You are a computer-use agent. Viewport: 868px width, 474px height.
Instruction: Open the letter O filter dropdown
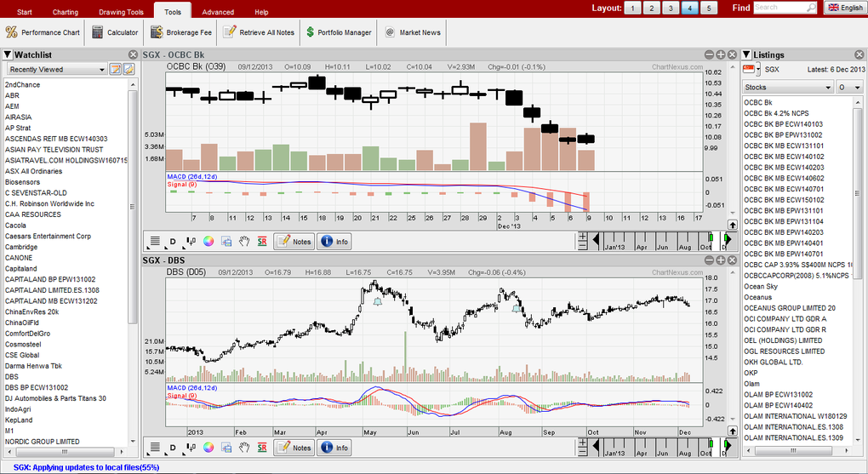click(849, 87)
